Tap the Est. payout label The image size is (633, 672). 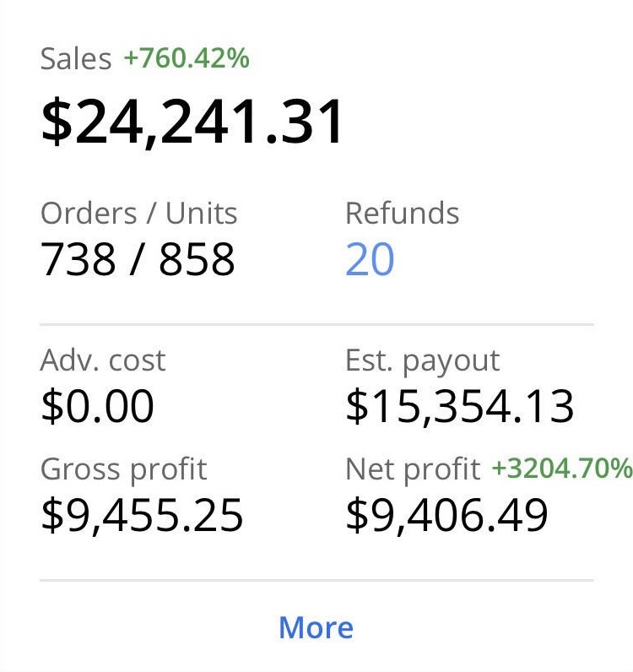tap(422, 360)
